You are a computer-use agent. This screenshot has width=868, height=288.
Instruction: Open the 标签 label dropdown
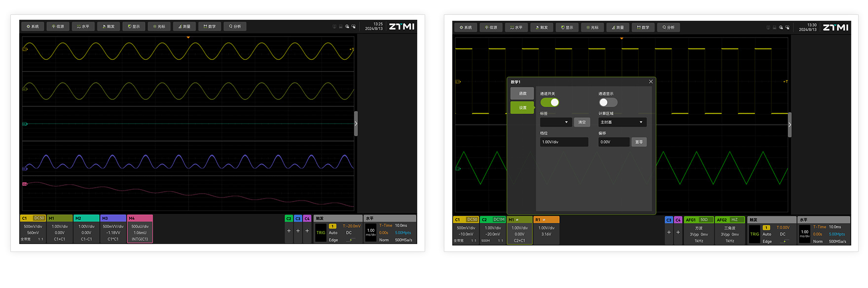(x=556, y=122)
